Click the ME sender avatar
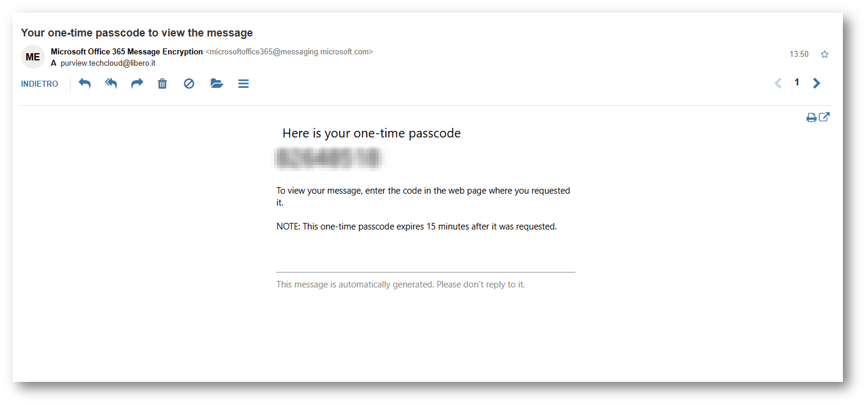This screenshot has width=868, height=407. [33, 57]
